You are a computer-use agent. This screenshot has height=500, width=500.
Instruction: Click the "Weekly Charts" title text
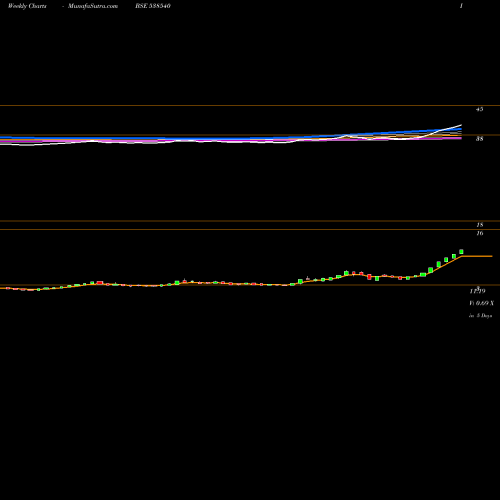point(27,6)
